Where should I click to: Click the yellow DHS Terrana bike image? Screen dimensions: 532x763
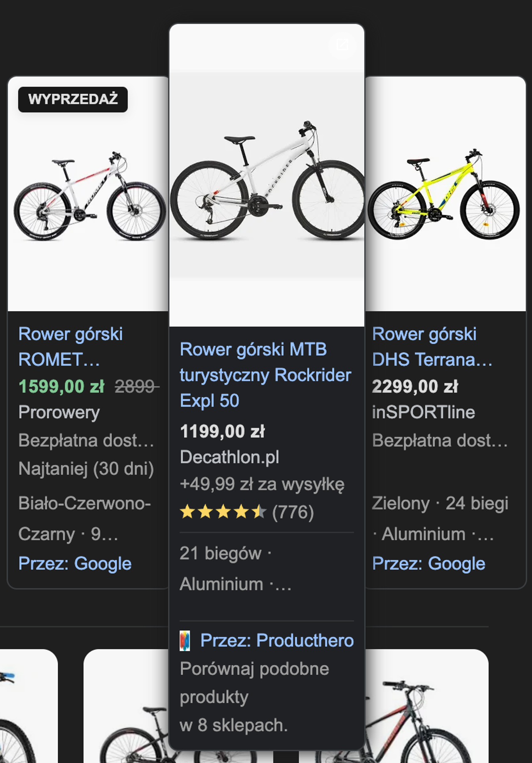point(445,195)
